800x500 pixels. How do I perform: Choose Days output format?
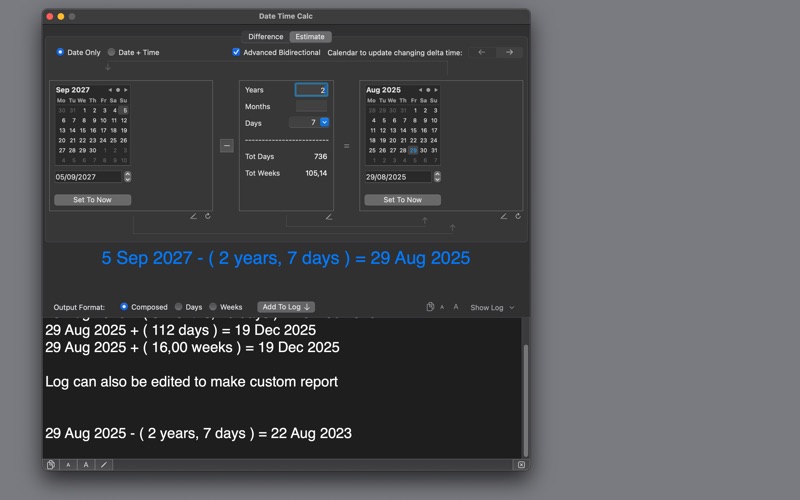(178, 307)
